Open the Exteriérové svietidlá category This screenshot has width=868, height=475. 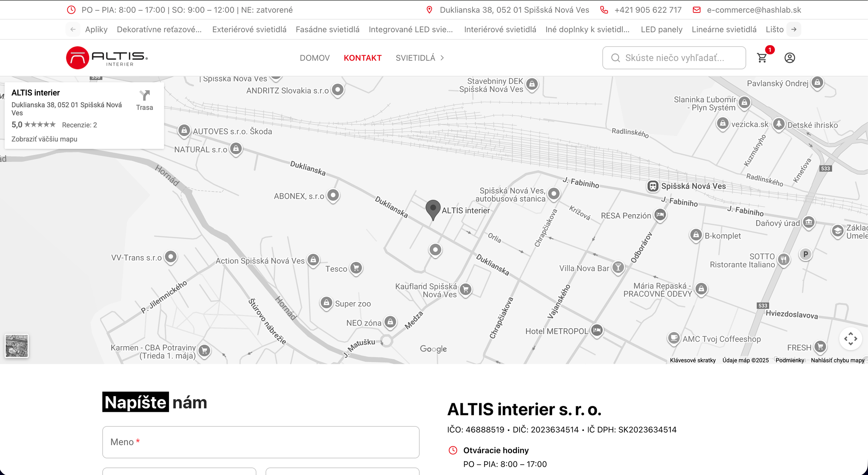coord(249,29)
